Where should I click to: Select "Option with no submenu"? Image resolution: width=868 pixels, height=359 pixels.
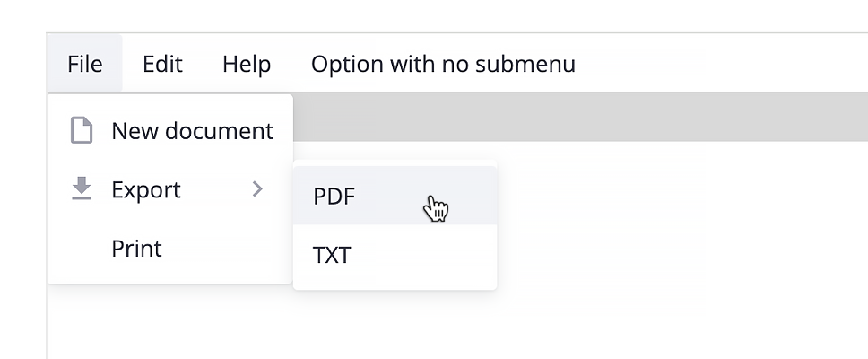(443, 63)
